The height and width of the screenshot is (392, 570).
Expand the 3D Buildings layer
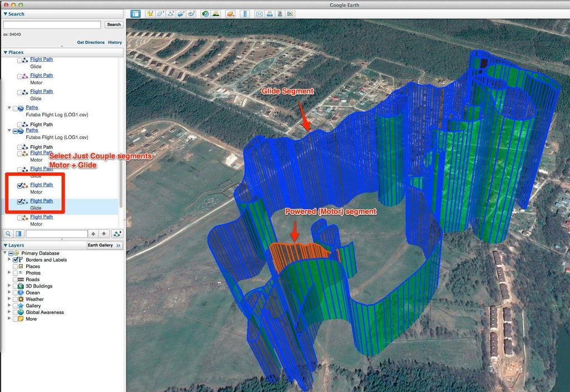[9, 286]
